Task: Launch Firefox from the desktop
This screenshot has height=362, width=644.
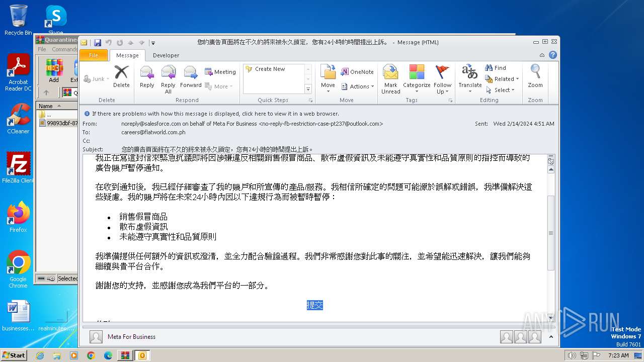Action: click(18, 217)
